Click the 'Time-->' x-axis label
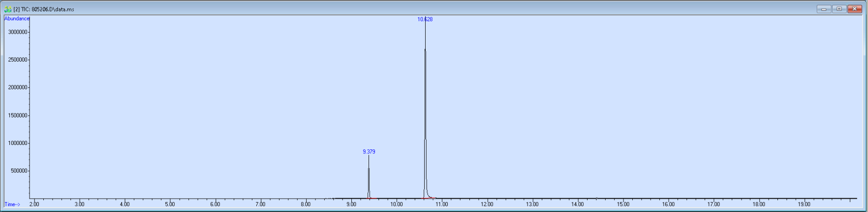868x212 pixels. tap(12, 204)
